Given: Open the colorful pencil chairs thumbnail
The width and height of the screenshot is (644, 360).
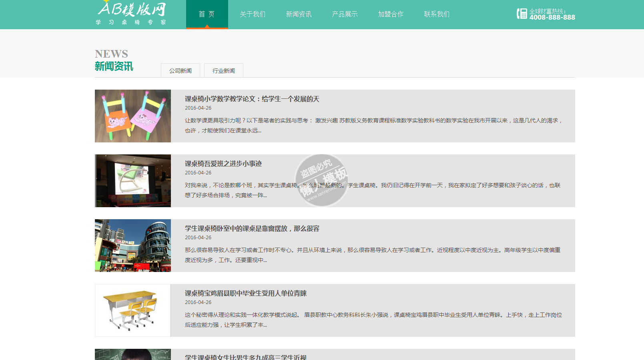Looking at the screenshot, I should point(133,116).
